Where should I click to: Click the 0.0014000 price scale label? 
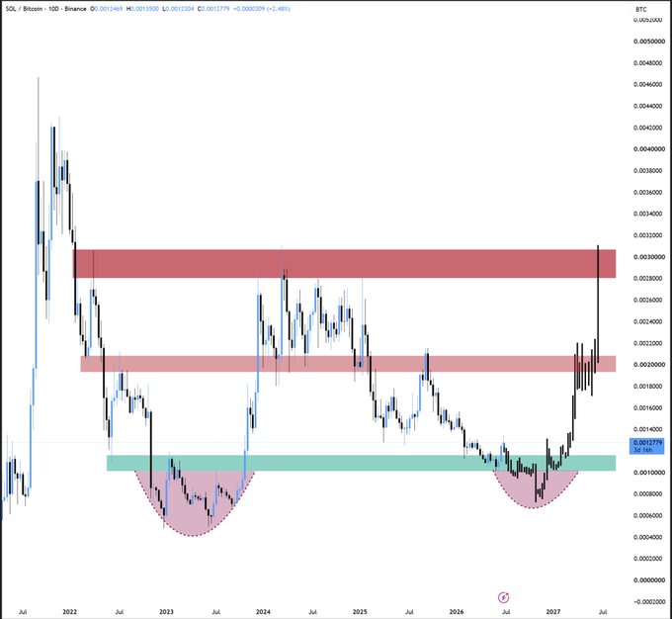click(649, 429)
